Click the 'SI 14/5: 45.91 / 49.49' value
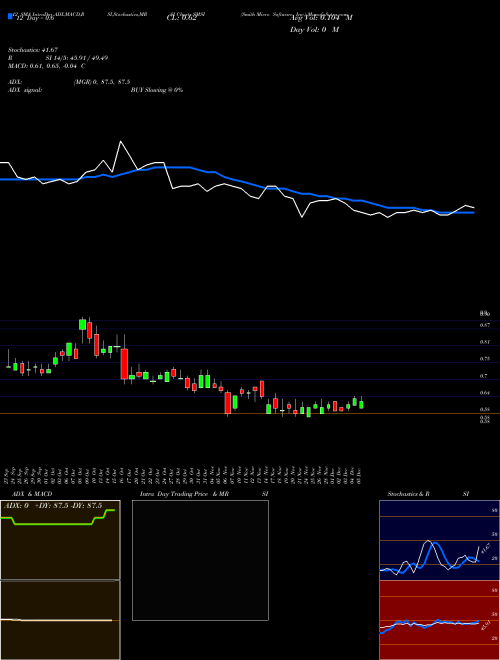This screenshot has height=660, width=500. click(x=77, y=58)
